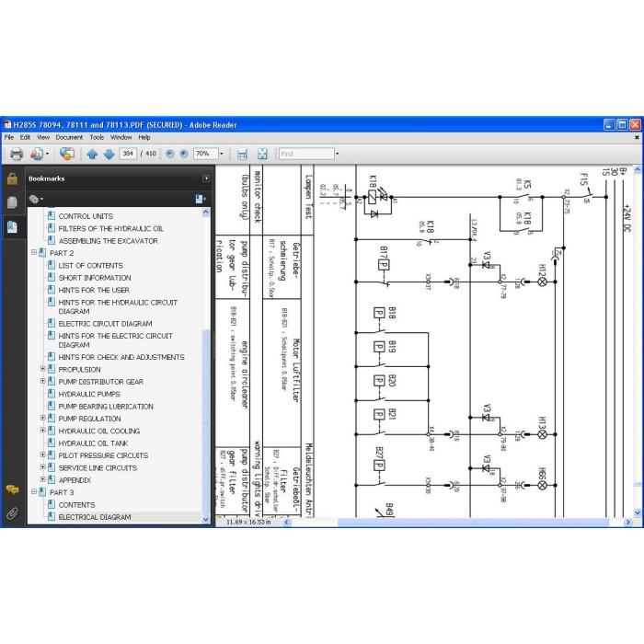
Task: Open the Comments panel icon
Action: 12,489
